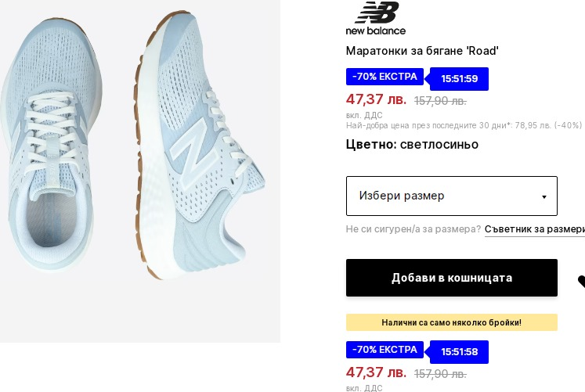Click 'Добави в кошницата' button
Screen dimensions: 585x392
(451, 278)
